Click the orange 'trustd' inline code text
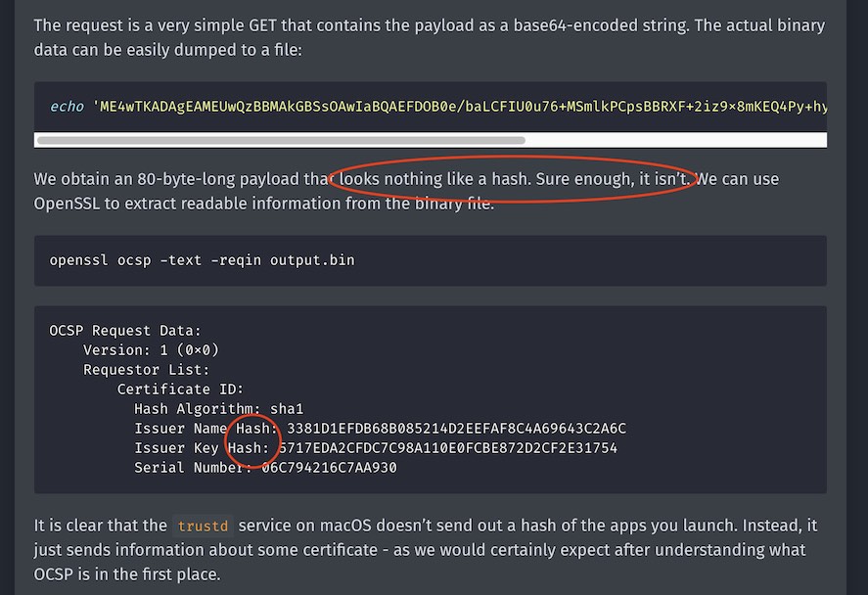Viewport: 868px width, 595px height. click(203, 526)
